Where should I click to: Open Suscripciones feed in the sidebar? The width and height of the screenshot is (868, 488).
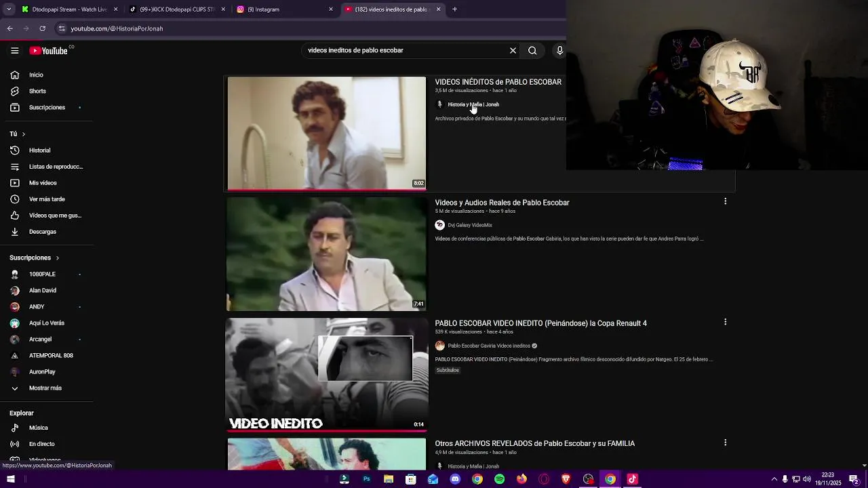click(x=46, y=107)
